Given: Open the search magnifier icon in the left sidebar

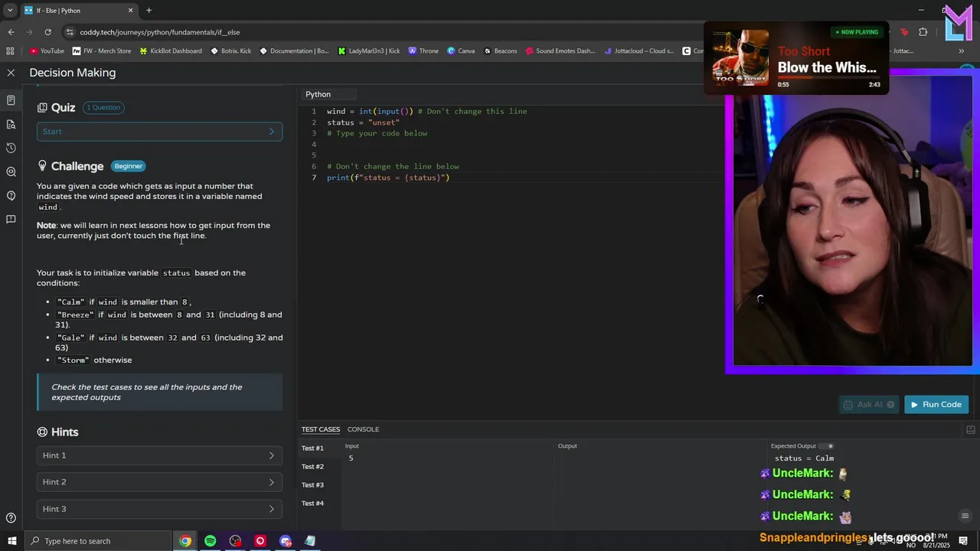Looking at the screenshot, I should [11, 171].
